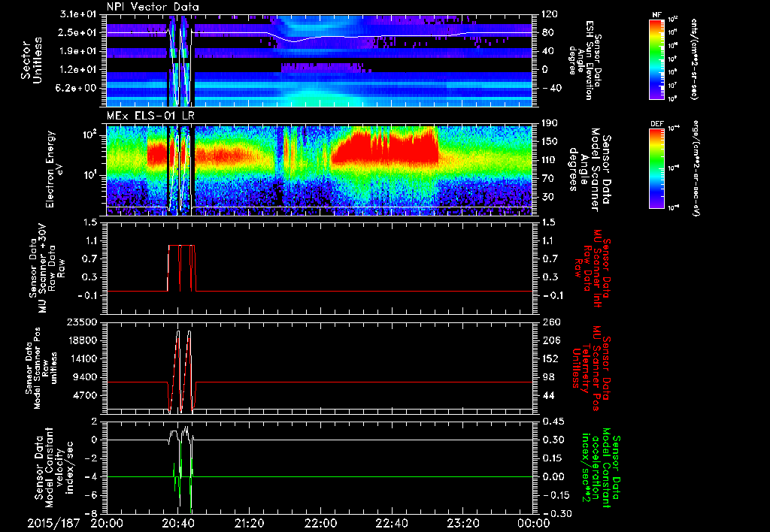The height and width of the screenshot is (532, 770).
Task: Click the 'DEF' label above the color bar
Action: (x=657, y=124)
